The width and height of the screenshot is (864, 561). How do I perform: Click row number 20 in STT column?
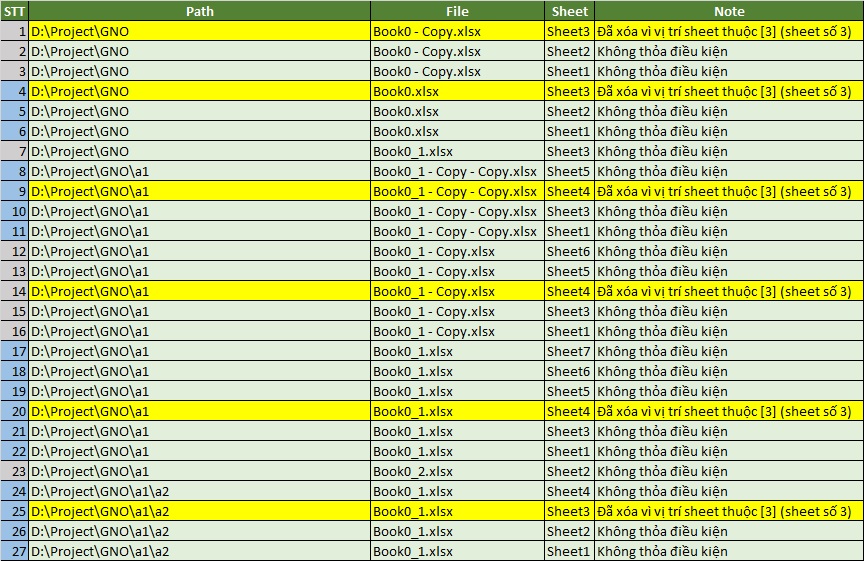(x=14, y=411)
